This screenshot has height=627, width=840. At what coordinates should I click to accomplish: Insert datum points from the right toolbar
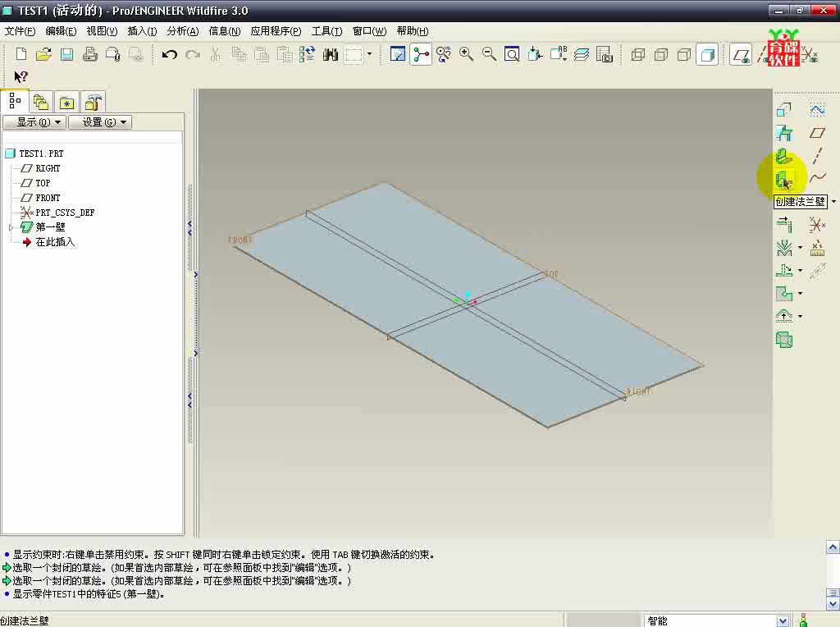818,248
